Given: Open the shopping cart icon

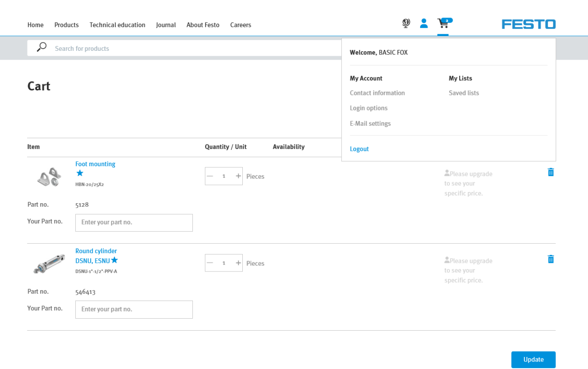Looking at the screenshot, I should (444, 23).
